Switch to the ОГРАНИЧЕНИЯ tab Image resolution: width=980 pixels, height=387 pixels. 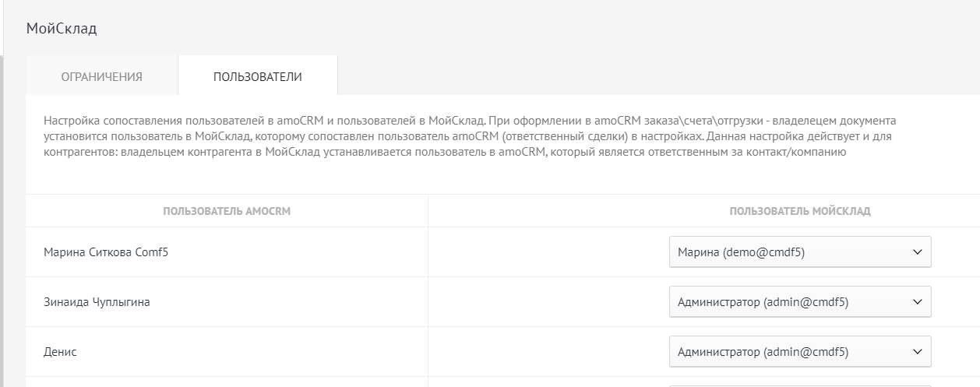[x=102, y=76]
